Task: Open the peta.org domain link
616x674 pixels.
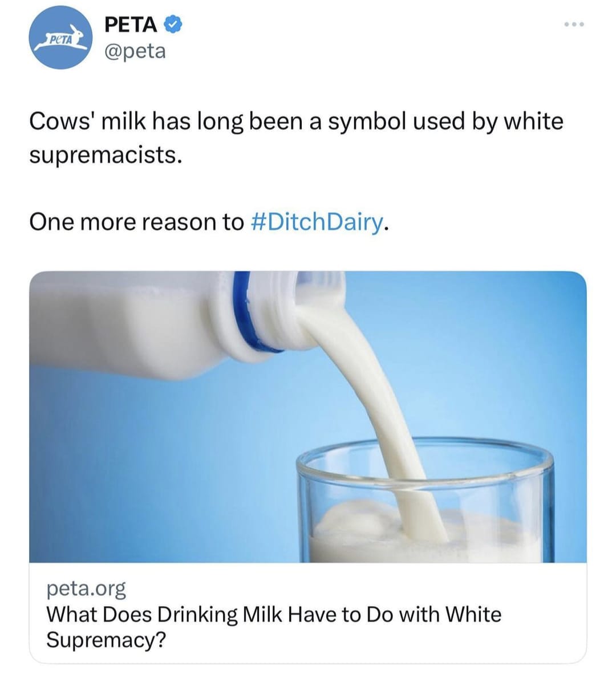Action: (x=86, y=587)
